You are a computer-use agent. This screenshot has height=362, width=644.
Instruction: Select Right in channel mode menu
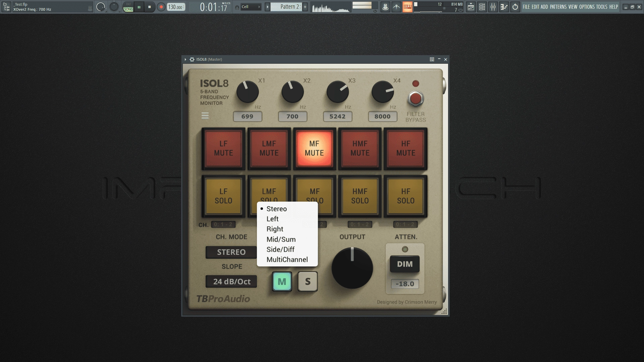point(287,229)
